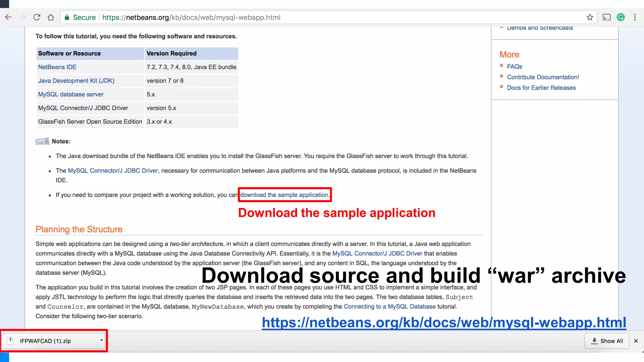644x362 pixels.
Task: Click the Demos and Screencasts link
Action: point(540,28)
